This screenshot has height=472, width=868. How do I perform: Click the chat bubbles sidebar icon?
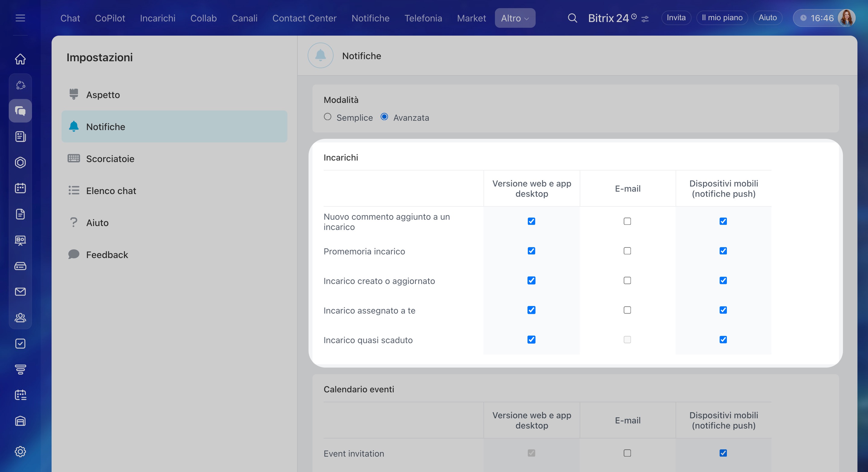[x=20, y=110]
